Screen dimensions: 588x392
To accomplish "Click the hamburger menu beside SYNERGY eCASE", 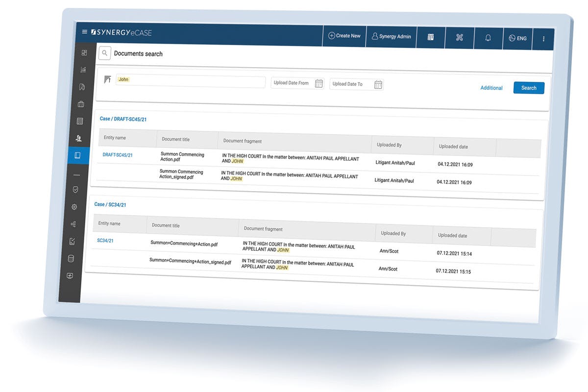I will tap(85, 31).
